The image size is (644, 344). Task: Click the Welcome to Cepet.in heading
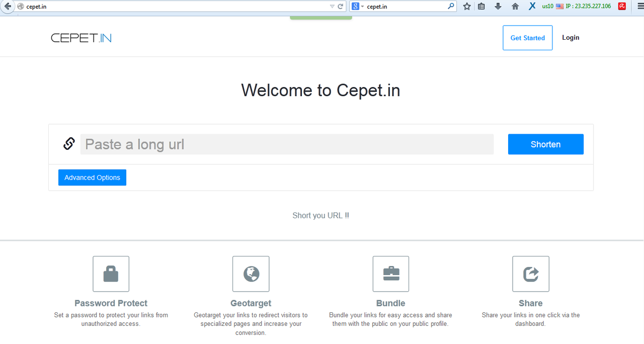[321, 90]
